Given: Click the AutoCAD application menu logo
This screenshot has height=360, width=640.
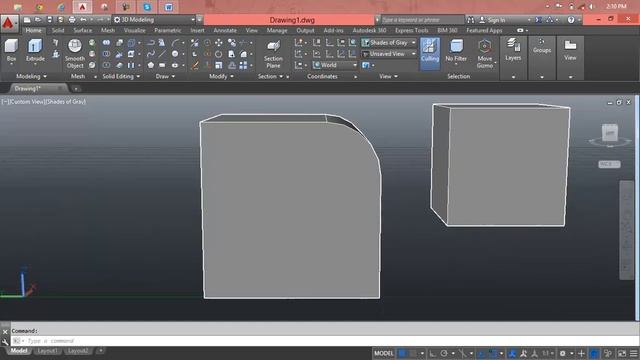Looking at the screenshot, I should [x=9, y=23].
